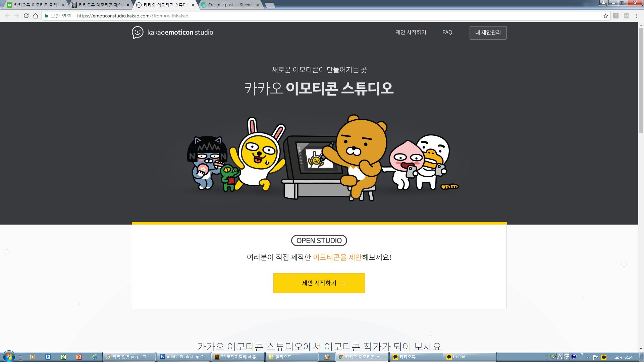Open Excel from quick launch
The height and width of the screenshot is (362, 644).
[63, 357]
